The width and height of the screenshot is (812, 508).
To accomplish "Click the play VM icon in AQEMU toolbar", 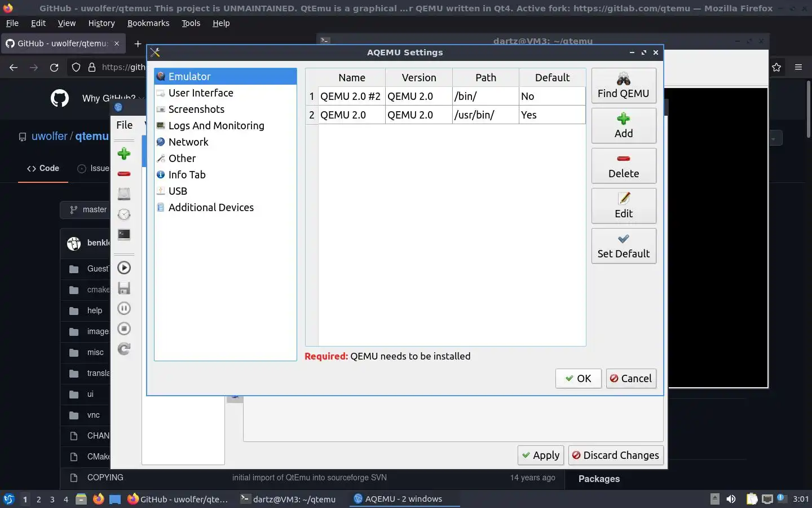I will (124, 268).
